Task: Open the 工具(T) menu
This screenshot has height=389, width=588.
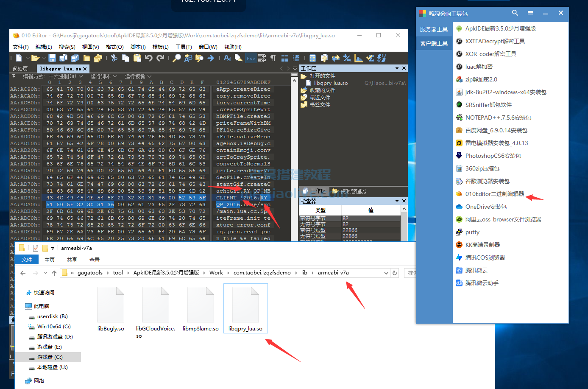Action: tap(184, 47)
